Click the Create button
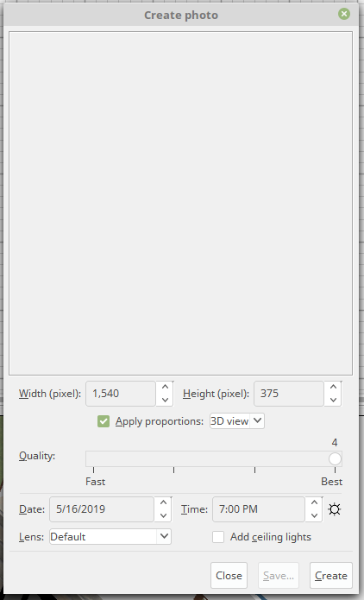The height and width of the screenshot is (600, 364). (330, 576)
